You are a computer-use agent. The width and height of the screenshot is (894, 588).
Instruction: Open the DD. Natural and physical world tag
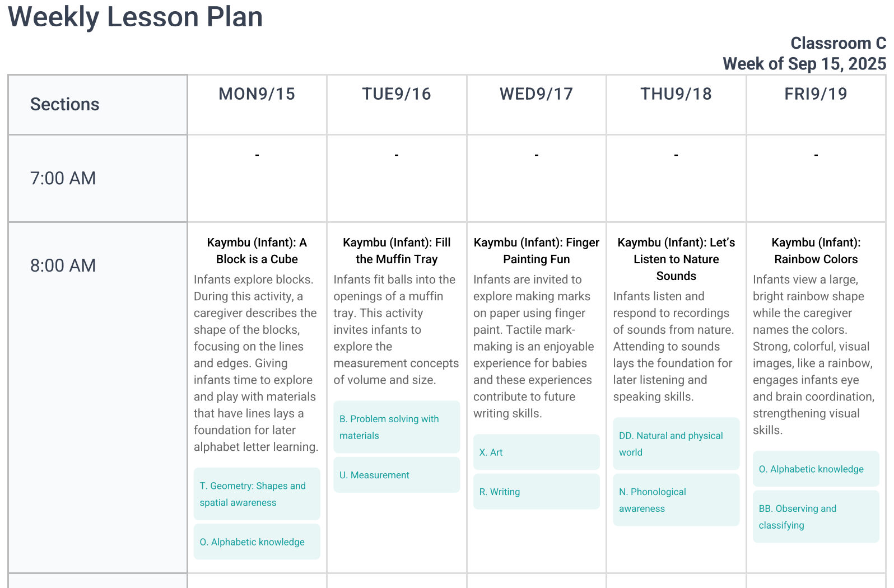[676, 444]
